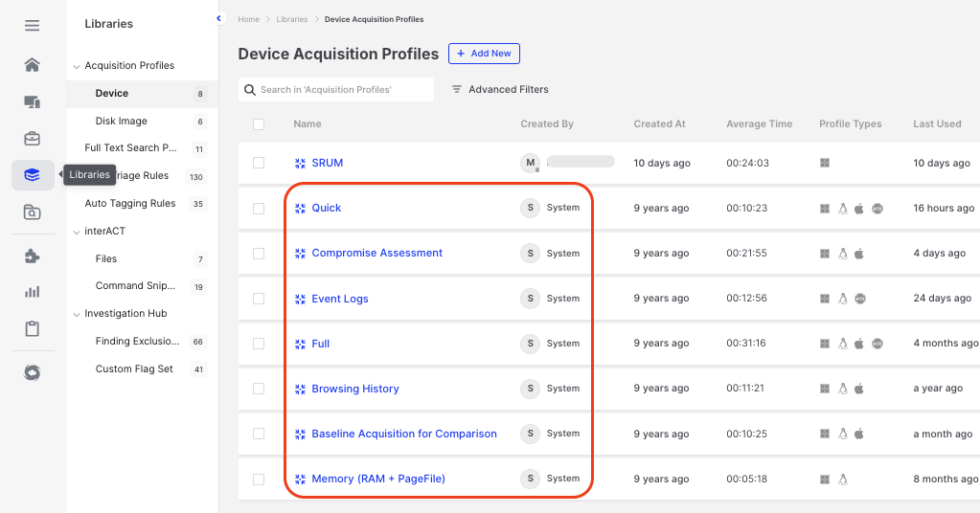Open Auto Tagging Rules library

coord(129,203)
